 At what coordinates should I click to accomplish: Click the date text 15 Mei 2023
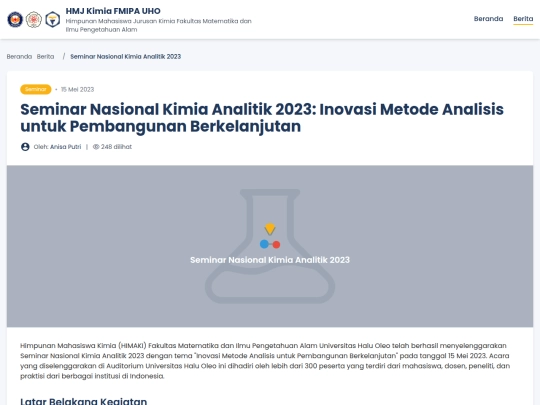[x=77, y=90]
